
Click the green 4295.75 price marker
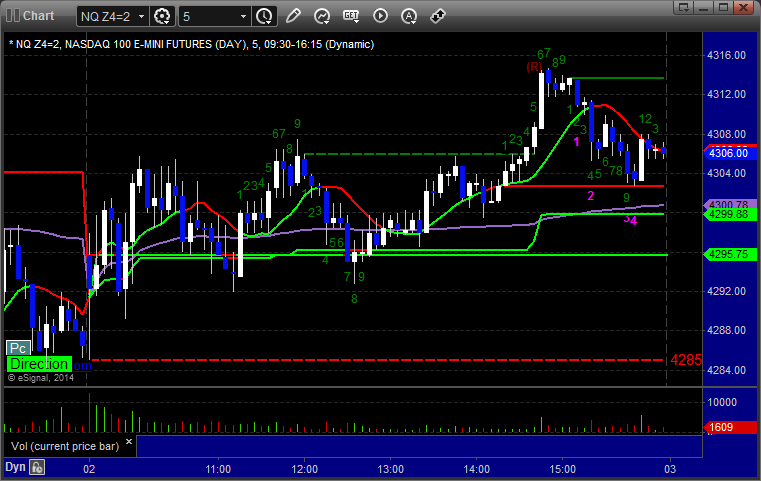pyautogui.click(x=730, y=254)
